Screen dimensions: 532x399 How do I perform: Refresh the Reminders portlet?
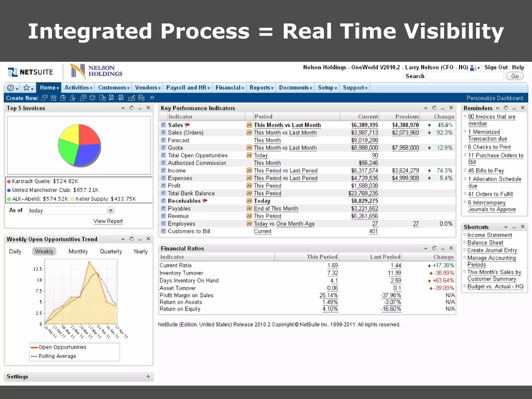(x=506, y=108)
